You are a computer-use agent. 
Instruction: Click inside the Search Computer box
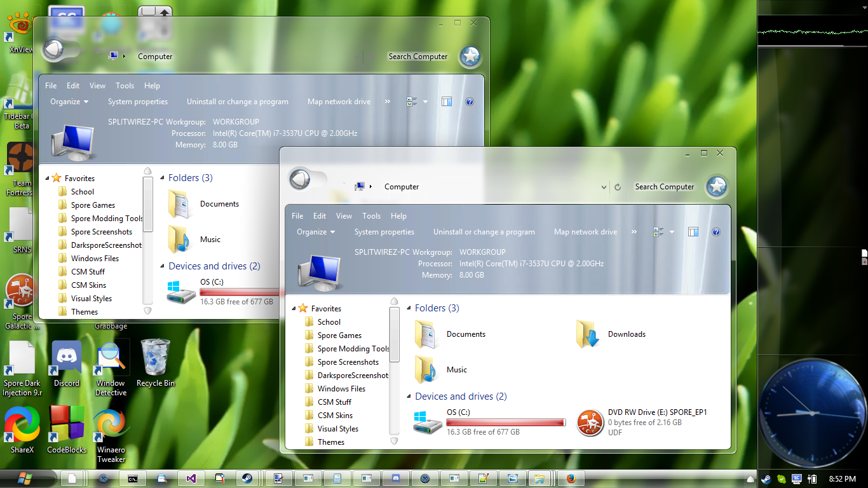(x=664, y=187)
